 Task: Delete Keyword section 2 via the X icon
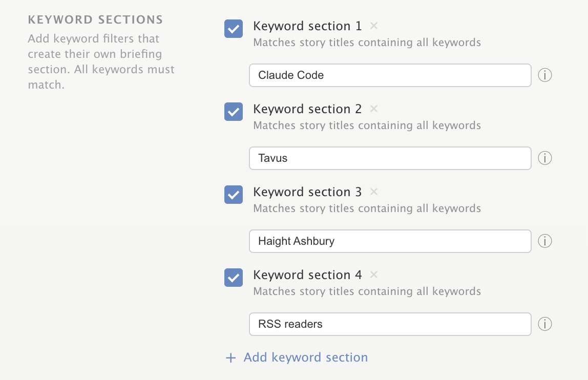tap(374, 109)
